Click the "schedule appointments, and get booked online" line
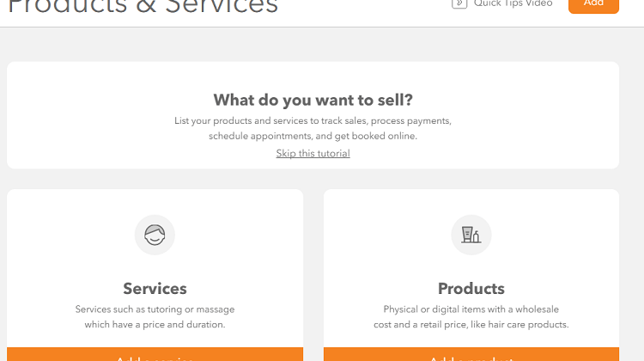The width and height of the screenshot is (644, 361). (x=313, y=136)
